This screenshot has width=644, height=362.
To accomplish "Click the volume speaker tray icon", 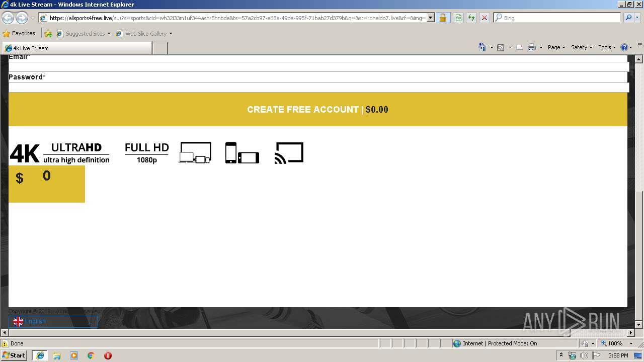I will [x=584, y=355].
